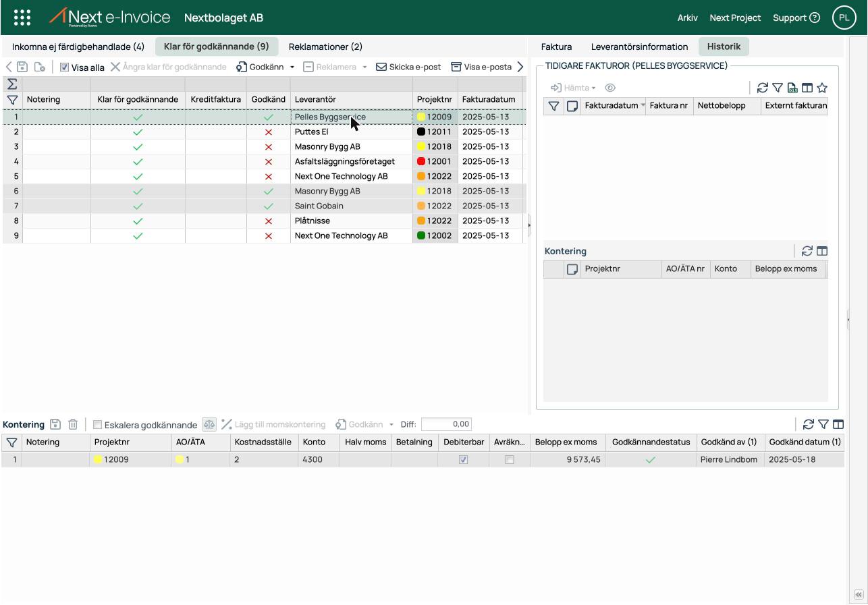Click Ångra klar för godkännande
The width and height of the screenshot is (868, 605).
tap(169, 67)
